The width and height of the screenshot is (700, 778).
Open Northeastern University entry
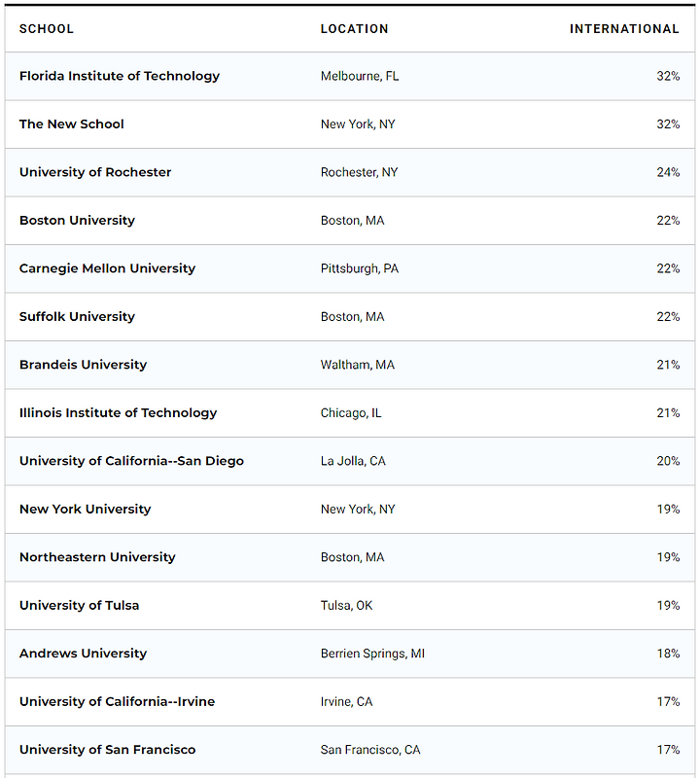97,557
